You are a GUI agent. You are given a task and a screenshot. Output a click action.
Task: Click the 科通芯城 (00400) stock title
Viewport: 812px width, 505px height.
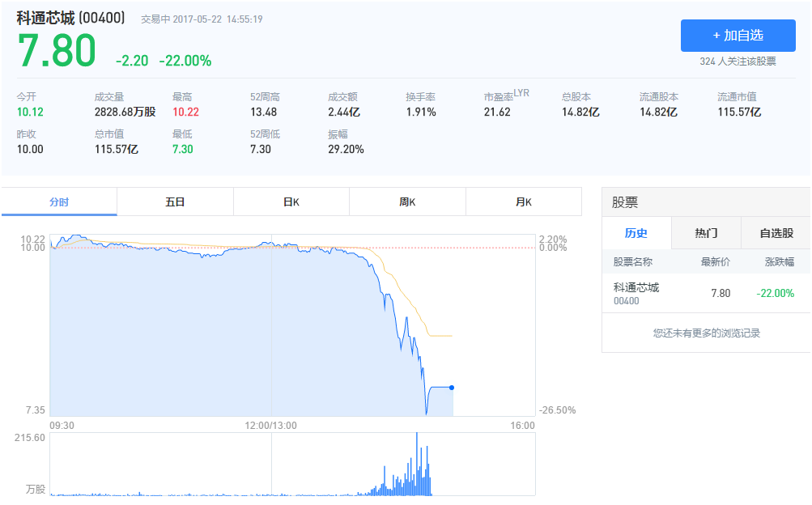coord(70,18)
